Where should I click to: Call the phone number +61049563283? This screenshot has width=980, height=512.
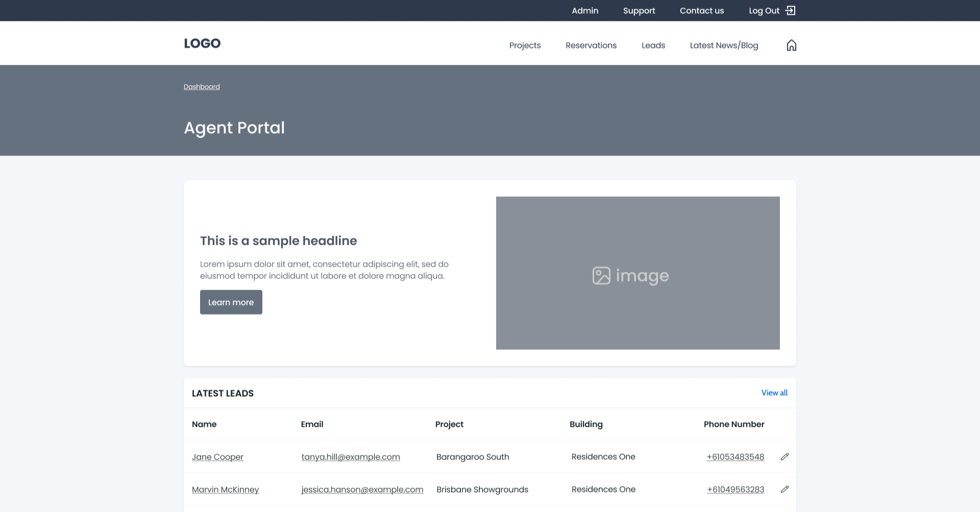point(735,489)
